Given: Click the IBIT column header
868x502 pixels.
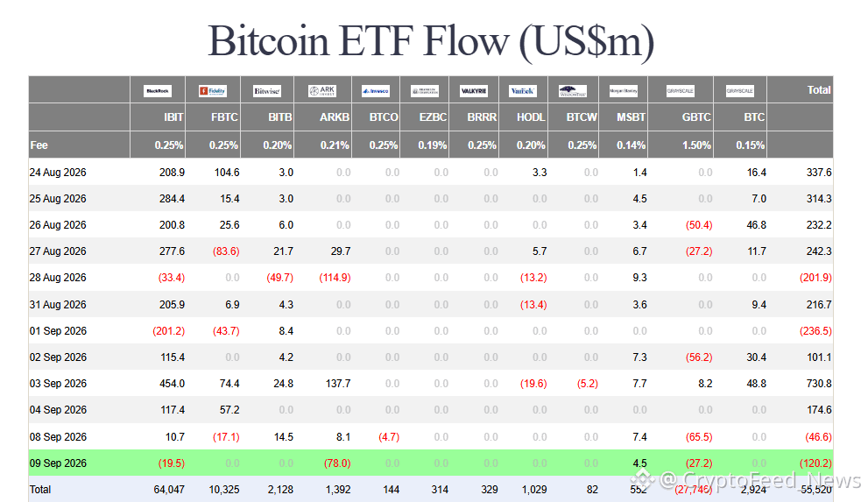Looking at the screenshot, I should click(173, 117).
